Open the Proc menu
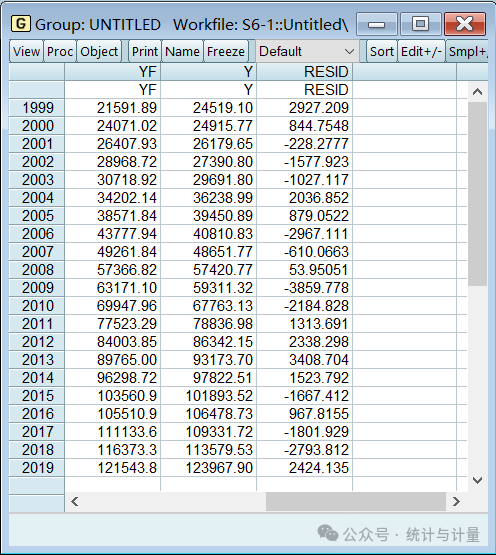 pyautogui.click(x=60, y=52)
